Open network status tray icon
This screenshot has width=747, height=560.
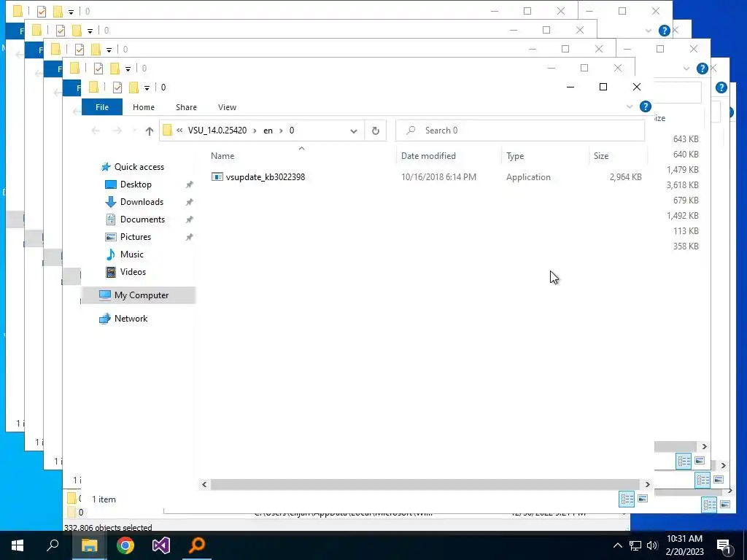click(x=635, y=545)
